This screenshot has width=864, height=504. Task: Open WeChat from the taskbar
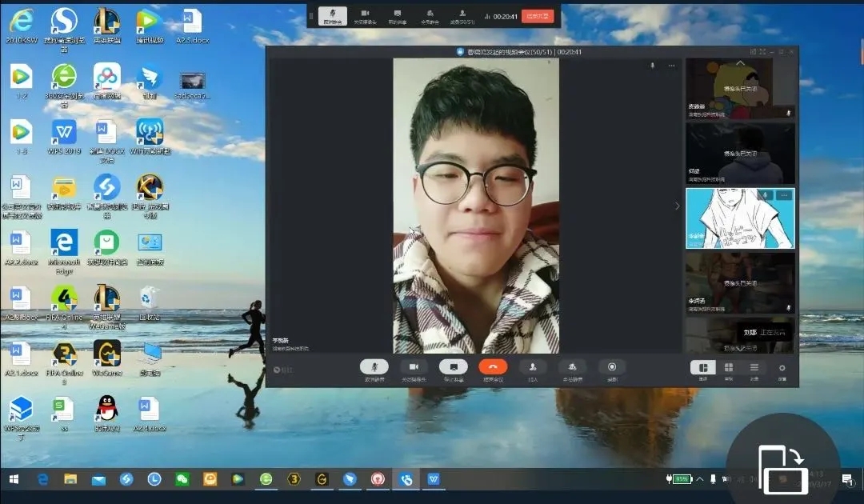182,479
